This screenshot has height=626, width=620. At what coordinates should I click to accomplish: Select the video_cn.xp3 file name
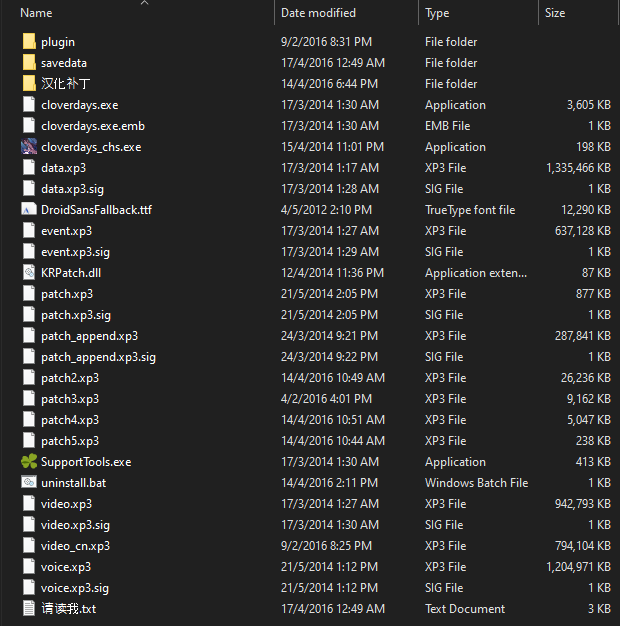pos(75,546)
